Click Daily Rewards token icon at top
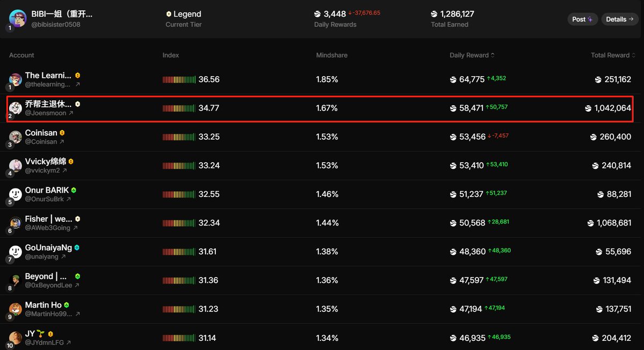This screenshot has height=350, width=644. pos(318,14)
